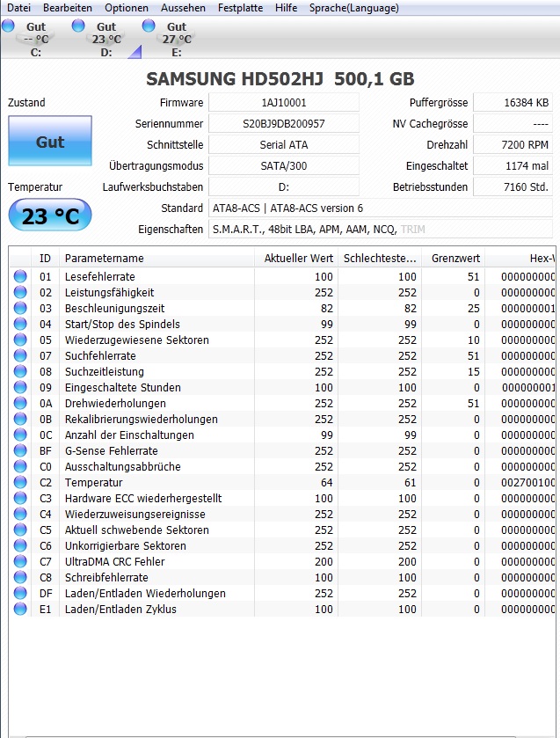Click the 23 °C temperature indicator

[50, 216]
